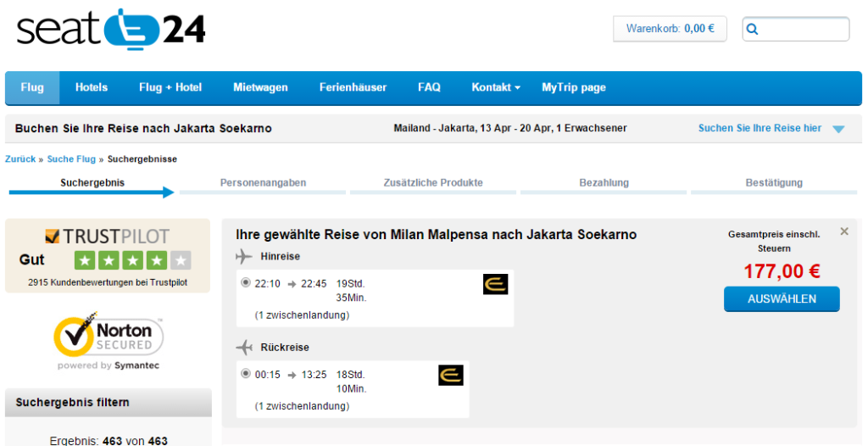Screen dimensions: 868x446
Task: Close the selected trip panel
Action: (843, 231)
